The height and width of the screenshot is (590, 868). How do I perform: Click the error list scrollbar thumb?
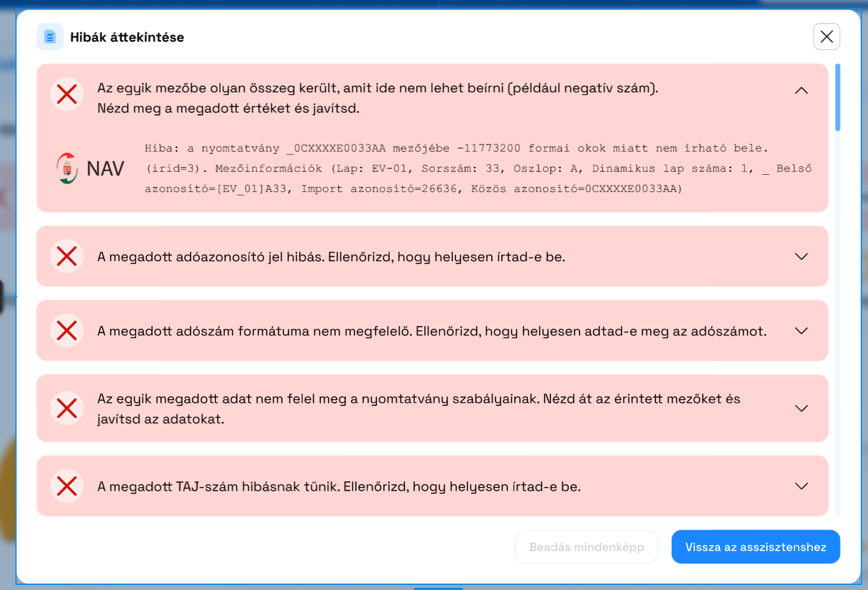click(x=838, y=97)
